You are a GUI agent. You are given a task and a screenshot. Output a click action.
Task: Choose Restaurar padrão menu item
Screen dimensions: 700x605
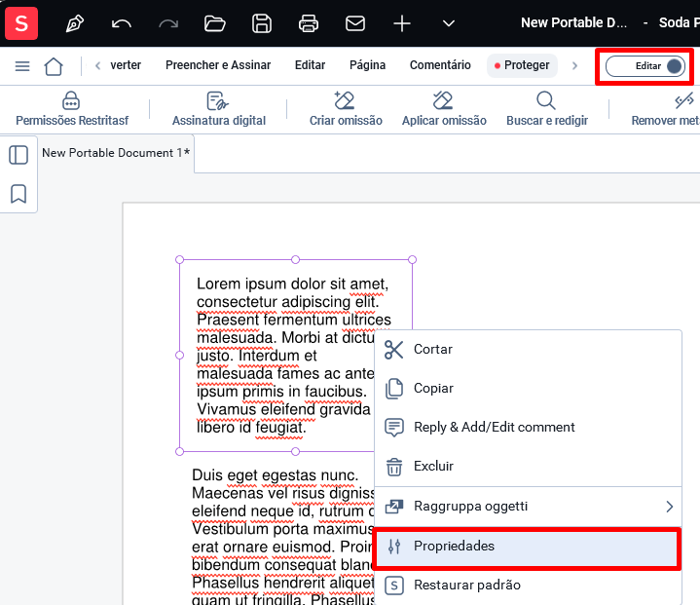pyautogui.click(x=528, y=585)
